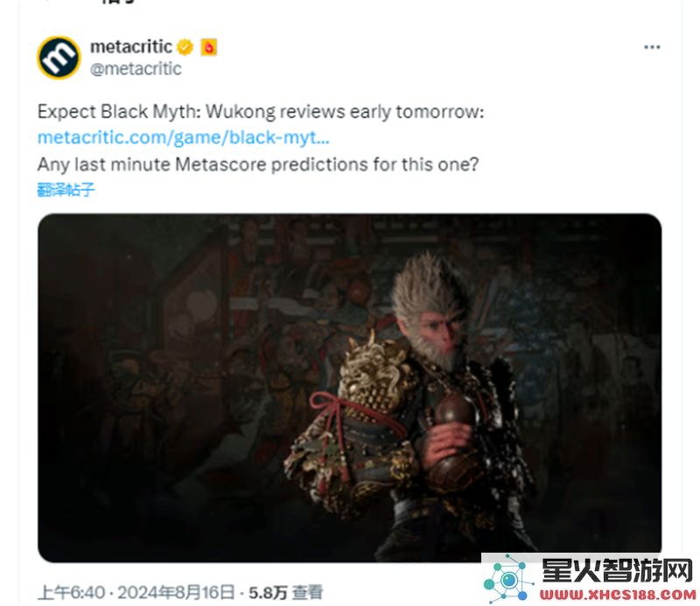The width and height of the screenshot is (700, 606).
Task: Click the orange flame affiliate badge
Action: (x=208, y=47)
